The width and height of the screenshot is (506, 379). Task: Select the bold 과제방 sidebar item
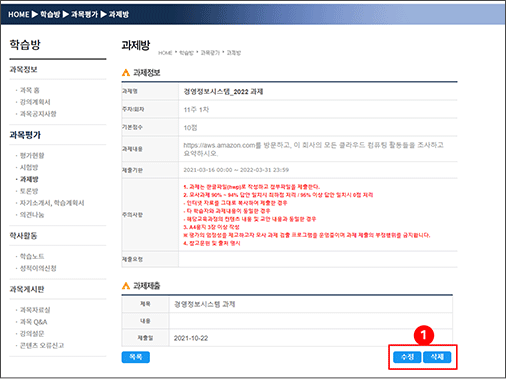[29, 179]
